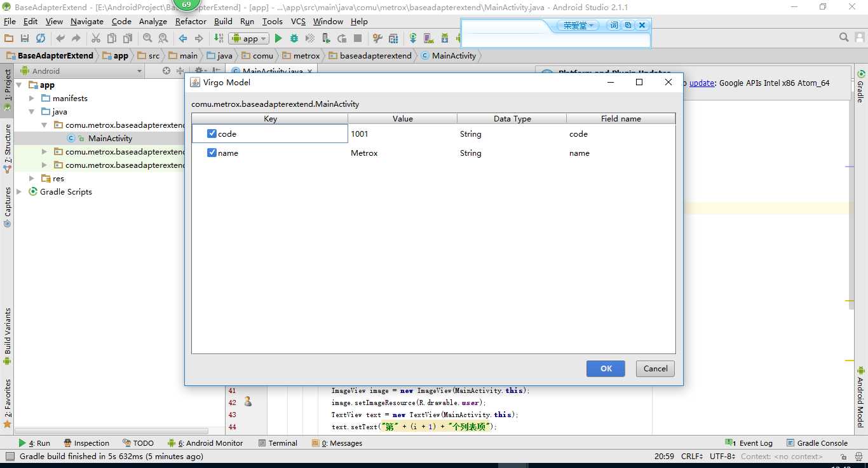Click the Save All toolbar icon
Viewport: 868px width, 468px height.
point(25,38)
